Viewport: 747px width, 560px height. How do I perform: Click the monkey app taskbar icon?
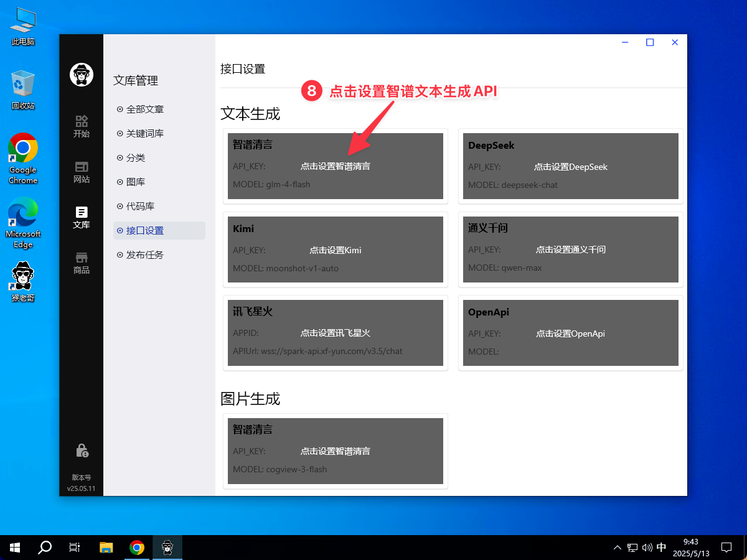coord(167,548)
